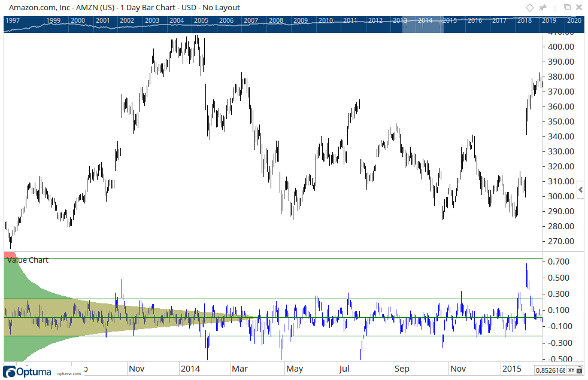
Task: Click the 400.00 price scale label
Action: 561,47
